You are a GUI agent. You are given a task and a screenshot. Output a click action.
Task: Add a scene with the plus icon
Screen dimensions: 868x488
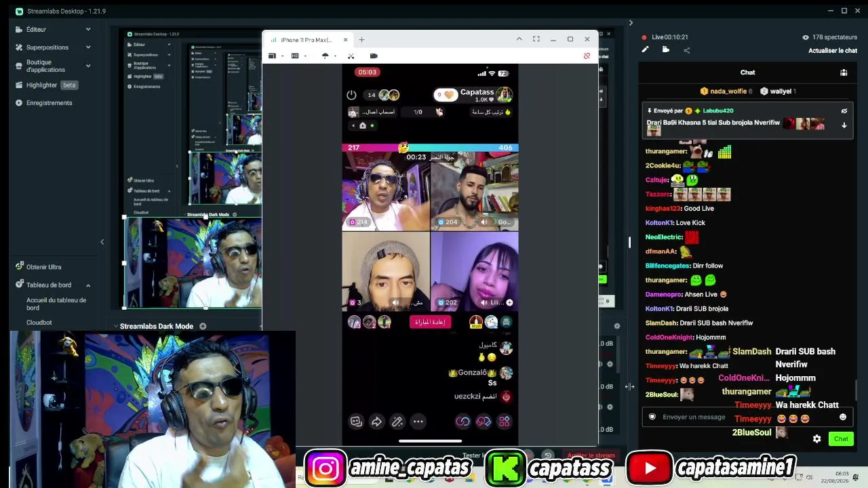(202, 326)
